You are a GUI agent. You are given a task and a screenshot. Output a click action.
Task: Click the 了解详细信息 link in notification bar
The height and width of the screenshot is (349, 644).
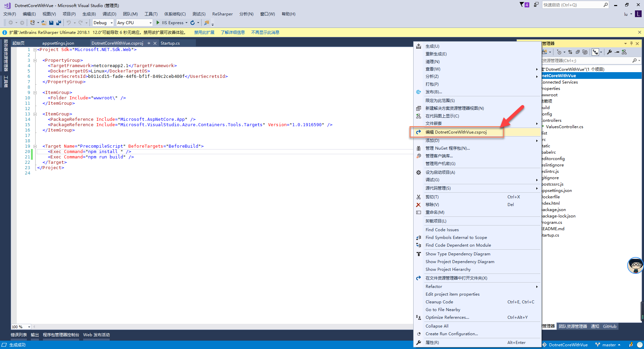click(232, 33)
